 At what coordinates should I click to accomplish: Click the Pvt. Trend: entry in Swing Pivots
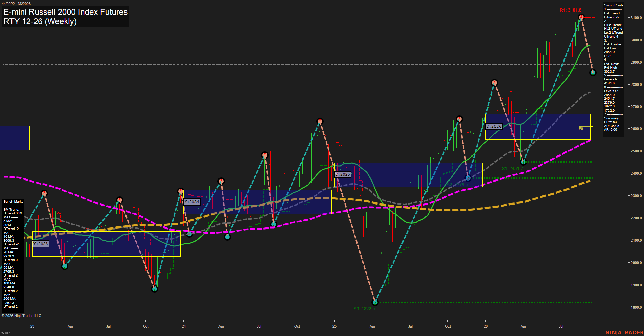coord(612,13)
